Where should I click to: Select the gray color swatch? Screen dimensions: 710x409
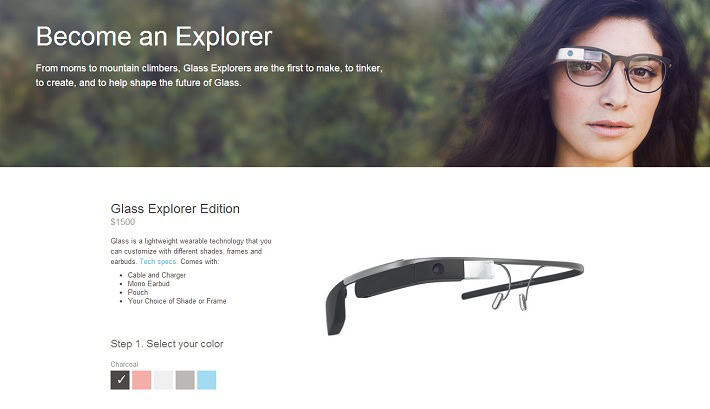[185, 380]
